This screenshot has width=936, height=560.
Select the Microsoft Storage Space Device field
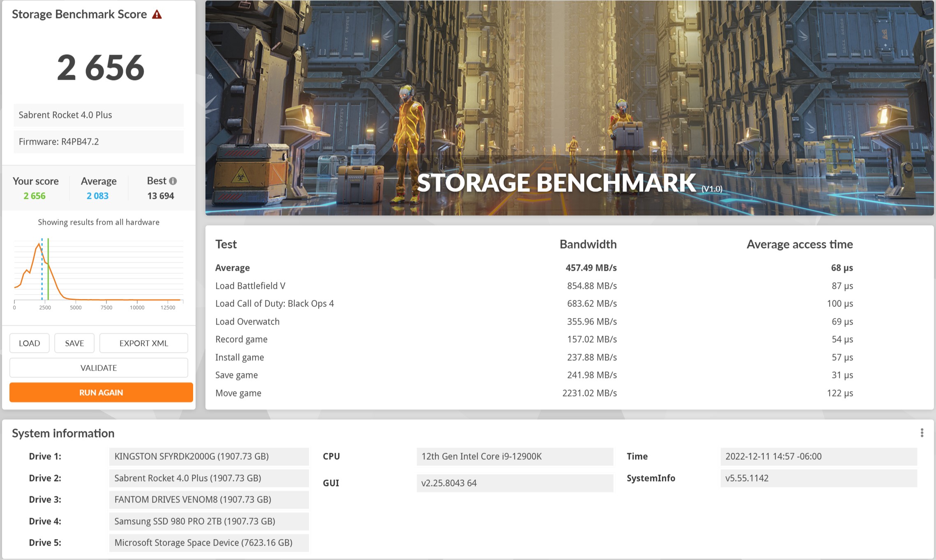click(209, 543)
